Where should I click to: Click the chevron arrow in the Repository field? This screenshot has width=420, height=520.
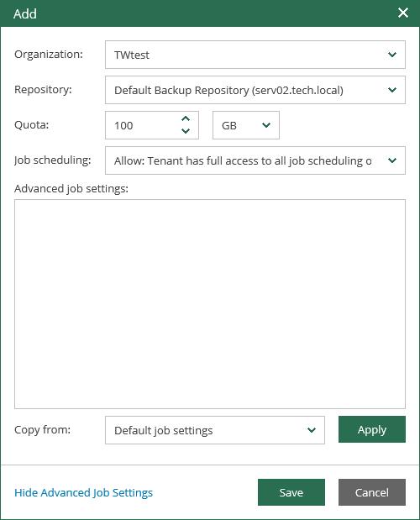(x=392, y=90)
